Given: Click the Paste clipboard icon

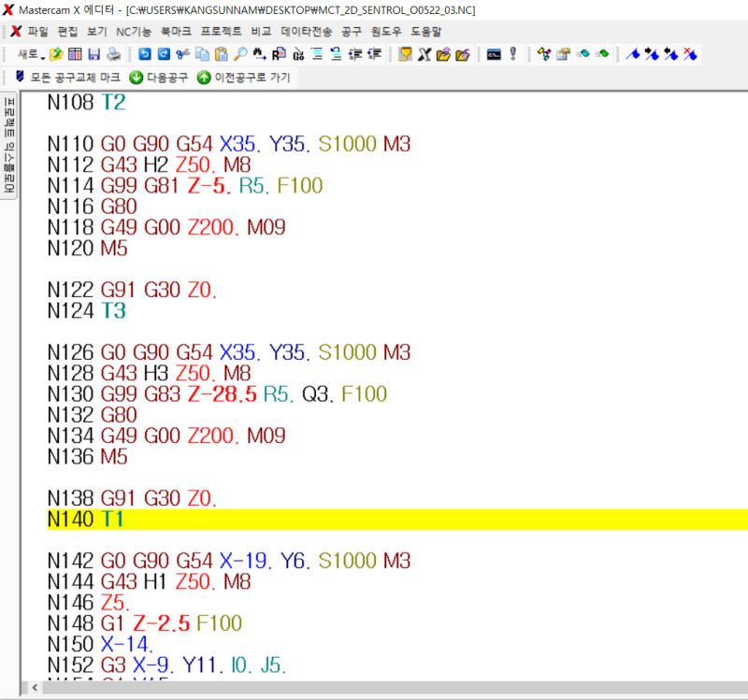Looking at the screenshot, I should point(222,54).
